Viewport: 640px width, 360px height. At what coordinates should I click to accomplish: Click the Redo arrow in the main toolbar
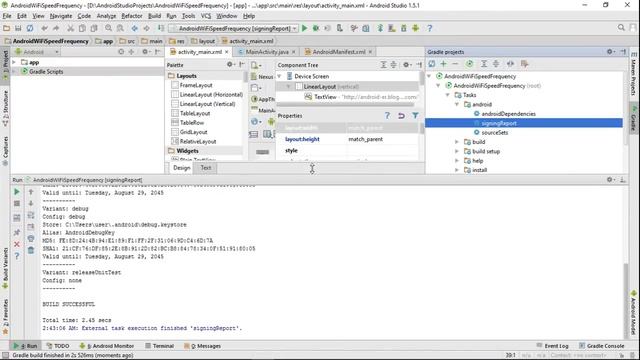click(x=56, y=28)
